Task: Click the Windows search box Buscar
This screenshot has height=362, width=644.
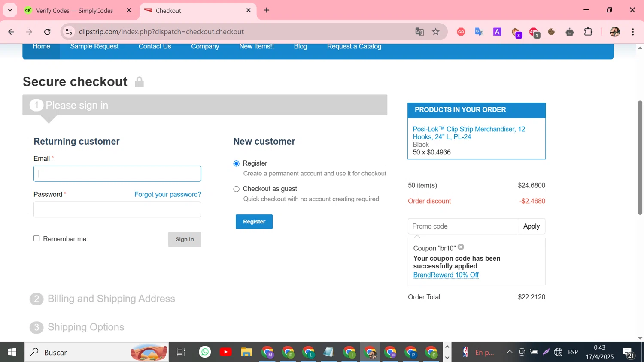Action: 97,352
